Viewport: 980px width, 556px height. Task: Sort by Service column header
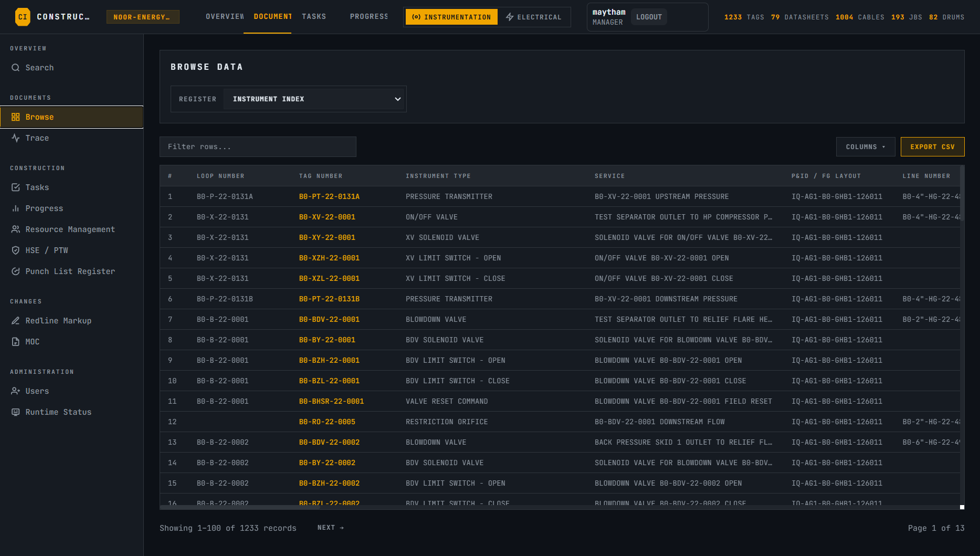click(x=610, y=176)
